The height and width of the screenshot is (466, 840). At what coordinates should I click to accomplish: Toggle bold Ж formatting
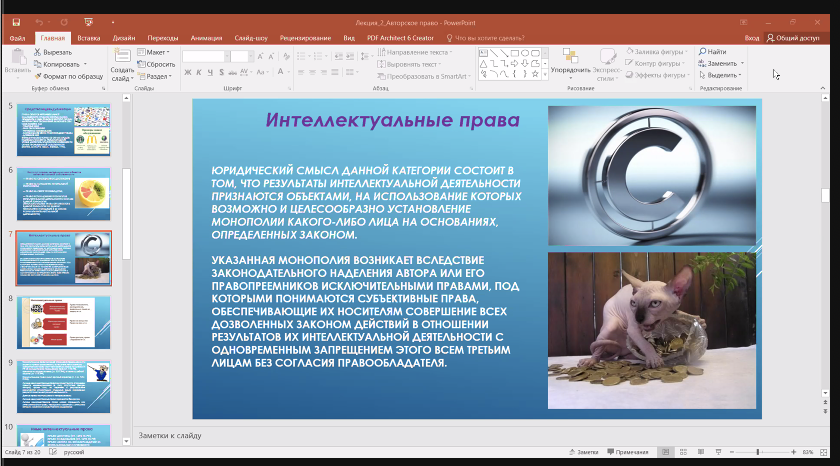[x=188, y=72]
